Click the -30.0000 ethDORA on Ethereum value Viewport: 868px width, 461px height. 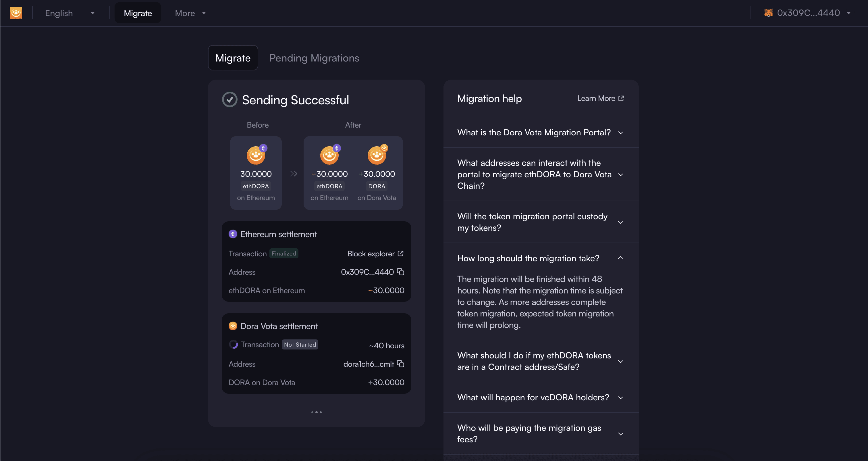point(386,290)
